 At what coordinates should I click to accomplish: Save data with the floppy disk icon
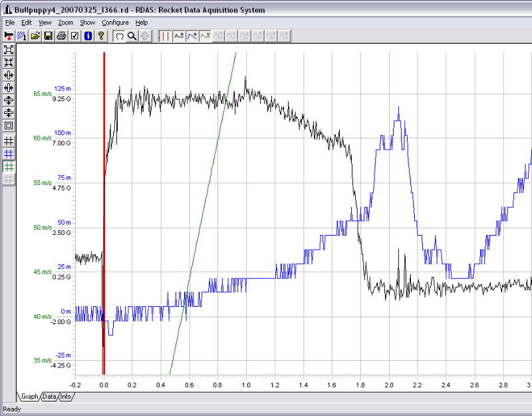48,35
